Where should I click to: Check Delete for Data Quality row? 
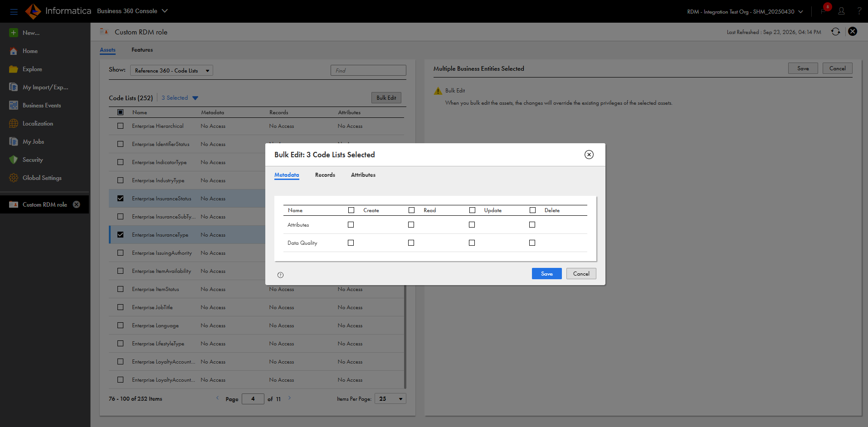[x=532, y=243]
